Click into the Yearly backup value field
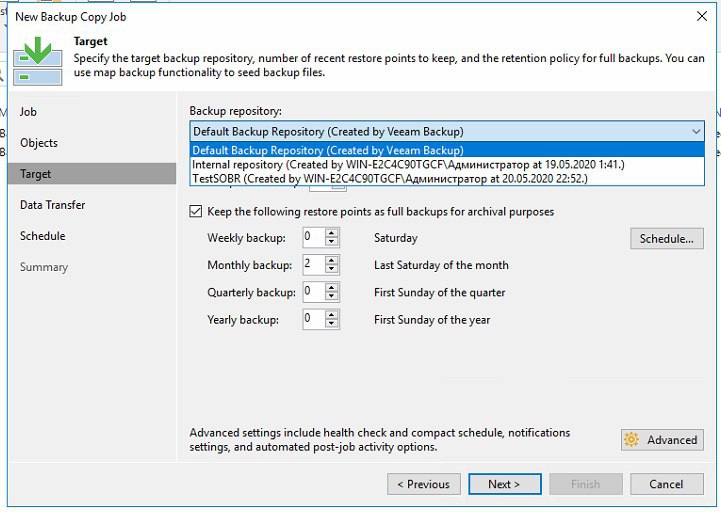The image size is (721, 514). pos(314,319)
